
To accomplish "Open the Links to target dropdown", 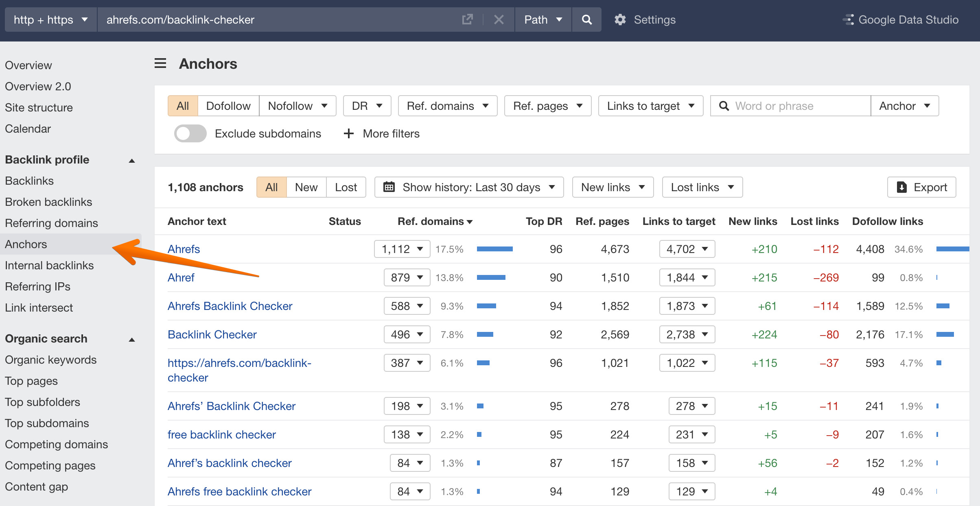I will pos(650,106).
